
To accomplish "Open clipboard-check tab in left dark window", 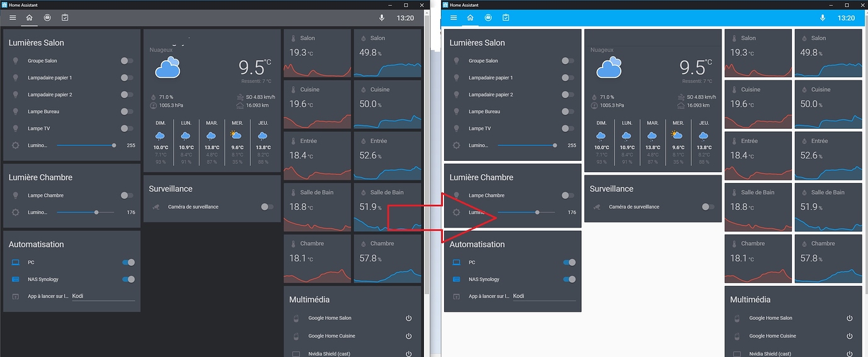I will coord(65,18).
